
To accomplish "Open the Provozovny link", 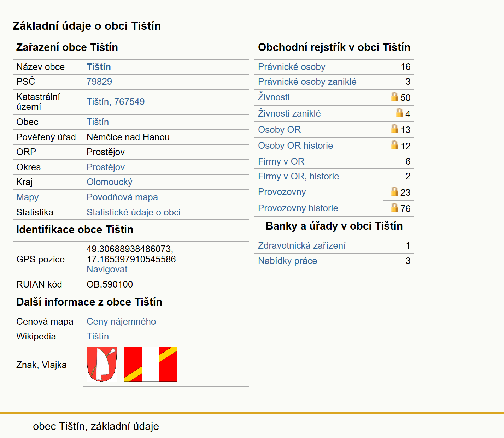I will (282, 192).
